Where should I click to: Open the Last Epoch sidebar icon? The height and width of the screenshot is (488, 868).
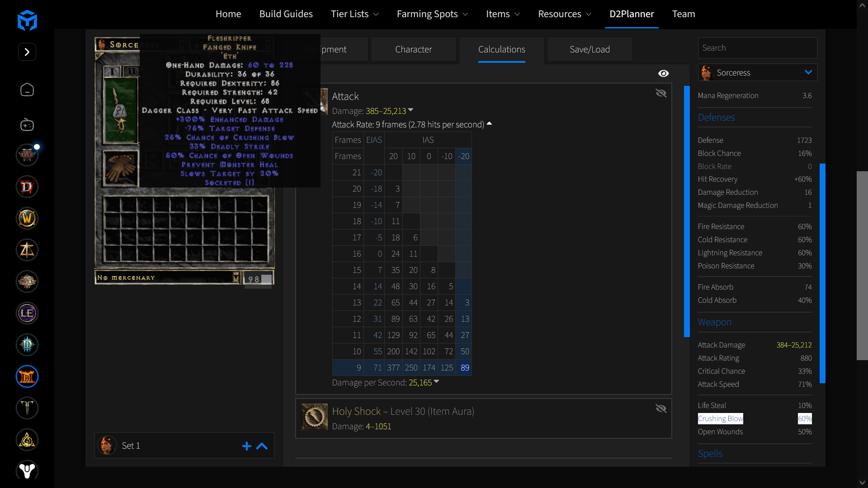[x=27, y=313]
